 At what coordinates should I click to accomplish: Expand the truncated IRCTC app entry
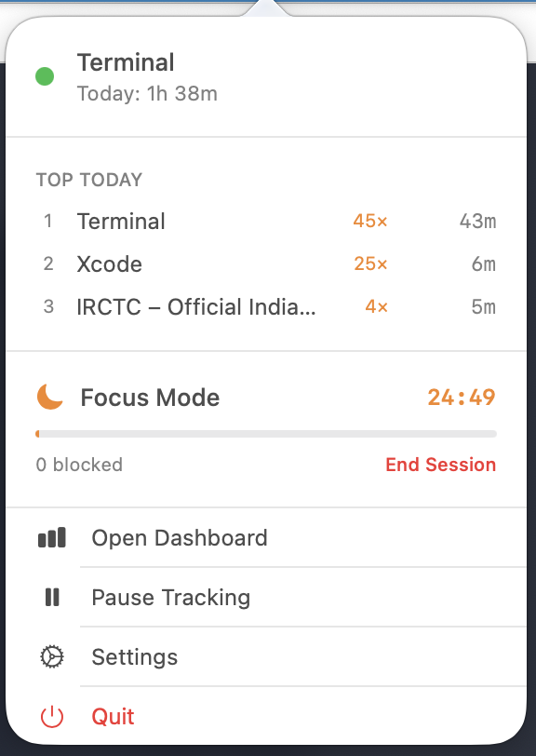(x=196, y=306)
